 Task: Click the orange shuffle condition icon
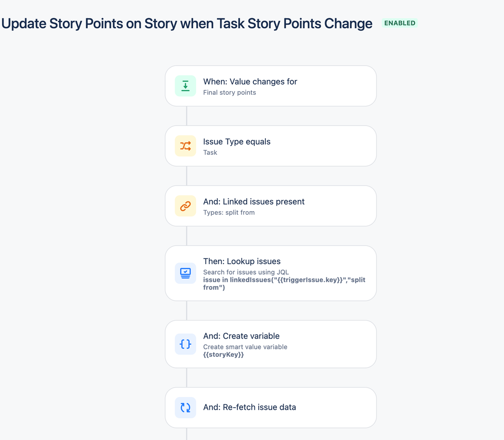coord(186,146)
